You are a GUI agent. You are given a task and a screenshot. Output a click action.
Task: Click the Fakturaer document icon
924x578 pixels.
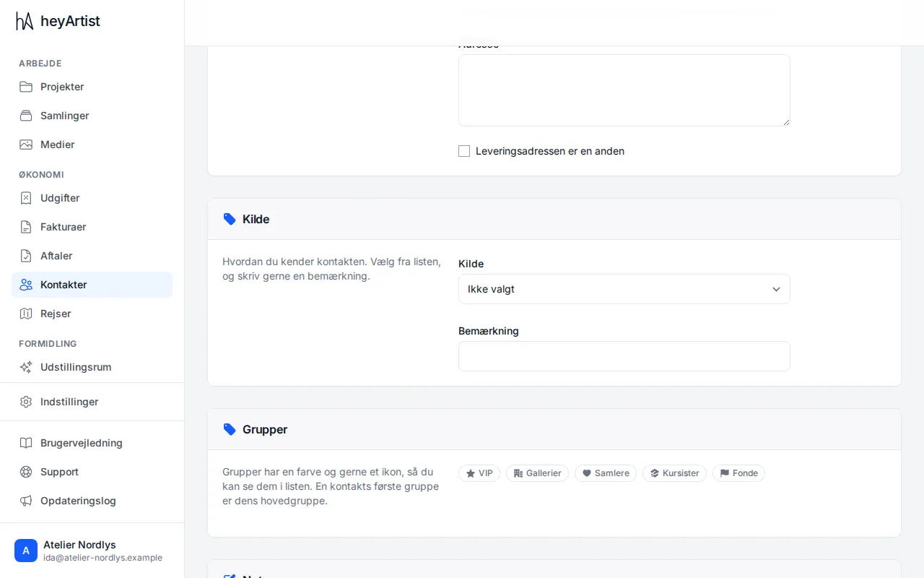click(x=26, y=227)
